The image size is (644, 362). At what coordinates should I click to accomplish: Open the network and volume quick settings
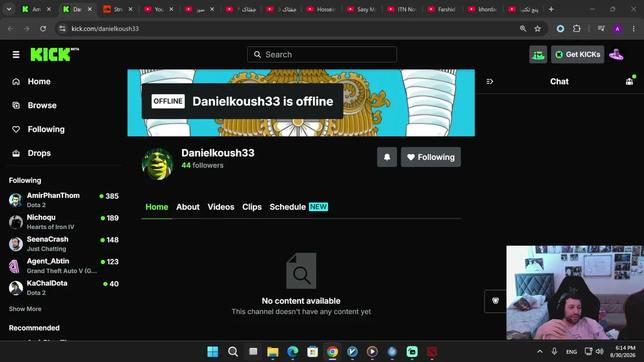pyautogui.click(x=594, y=351)
